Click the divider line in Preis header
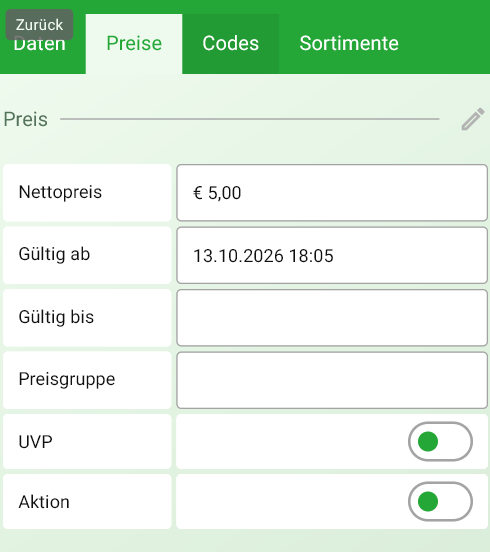 (x=250, y=119)
